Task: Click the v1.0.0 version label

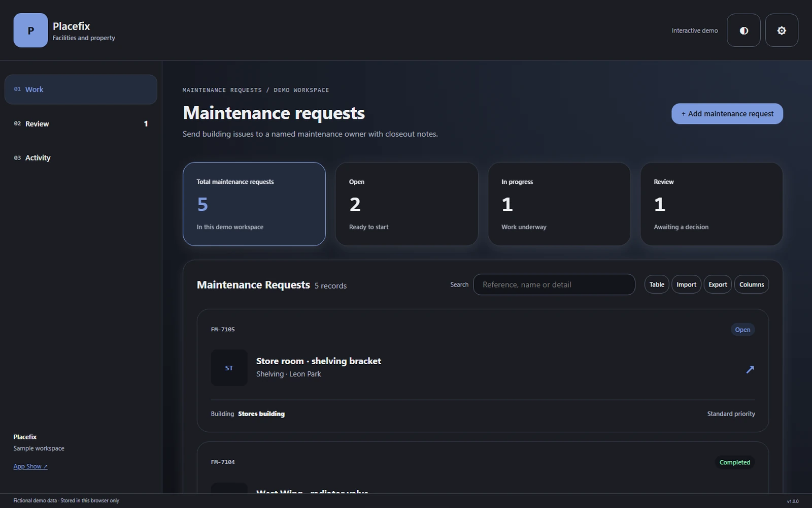Action: click(x=792, y=501)
